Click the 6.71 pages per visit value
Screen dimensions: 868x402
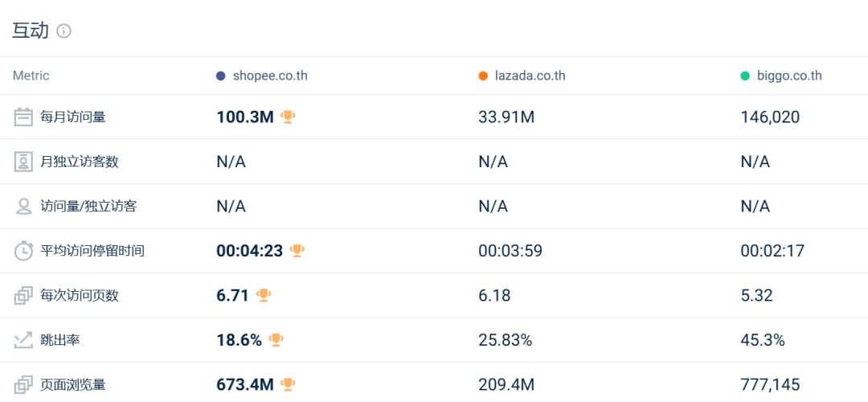[x=232, y=296]
